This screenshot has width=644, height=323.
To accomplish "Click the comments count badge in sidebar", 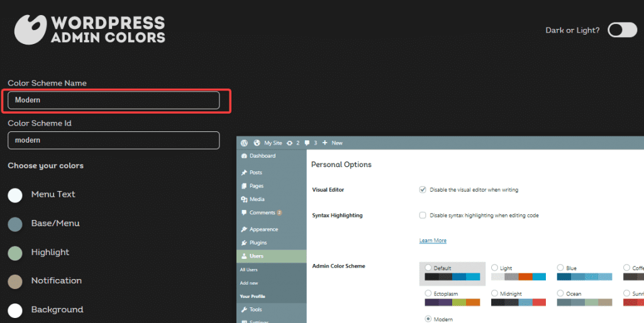I will [x=279, y=212].
